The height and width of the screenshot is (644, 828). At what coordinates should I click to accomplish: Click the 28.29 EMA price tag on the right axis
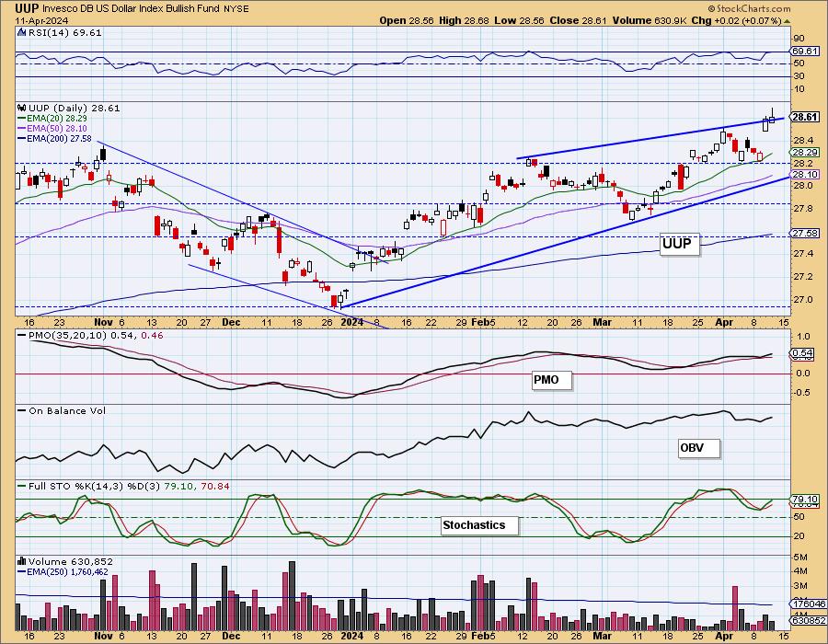[x=805, y=152]
